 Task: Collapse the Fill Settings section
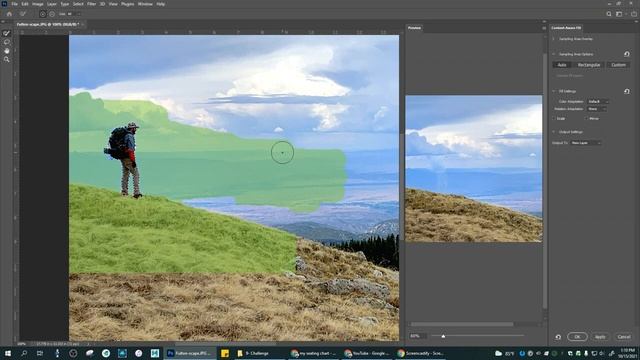pyautogui.click(x=554, y=91)
